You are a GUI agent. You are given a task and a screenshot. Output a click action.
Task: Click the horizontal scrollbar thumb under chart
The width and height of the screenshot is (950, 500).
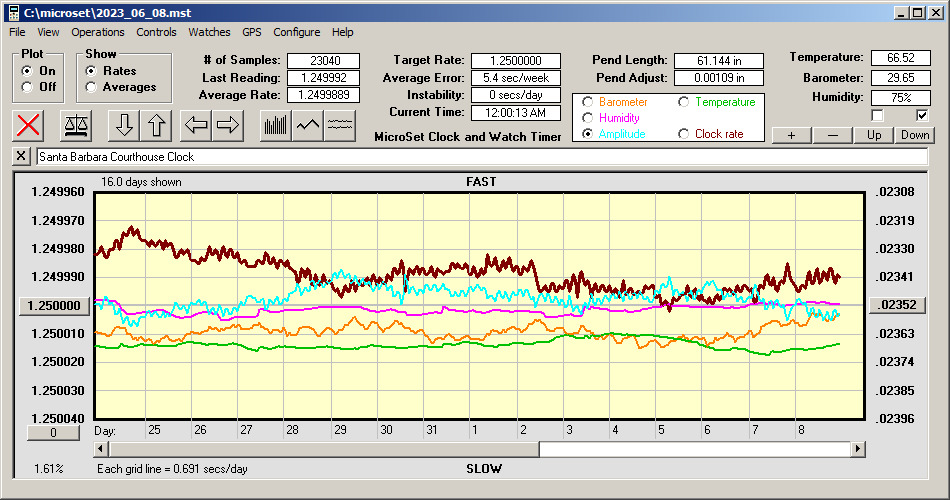(x=324, y=449)
